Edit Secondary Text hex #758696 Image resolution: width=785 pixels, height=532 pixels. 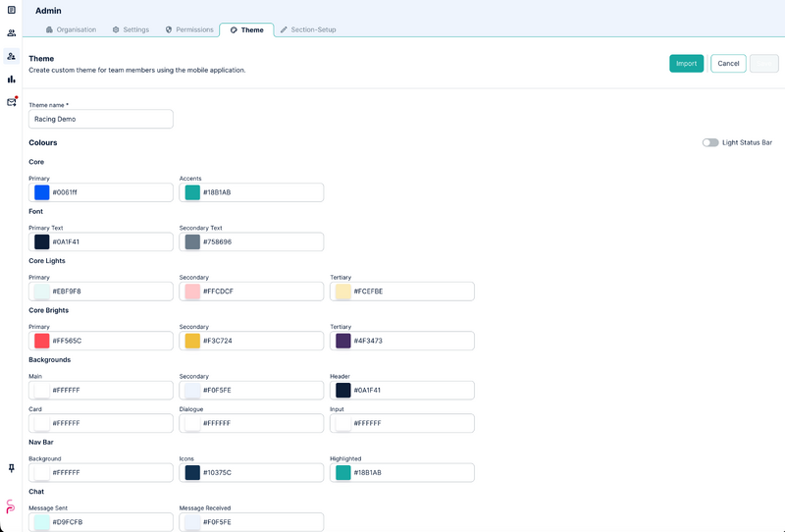click(x=252, y=242)
